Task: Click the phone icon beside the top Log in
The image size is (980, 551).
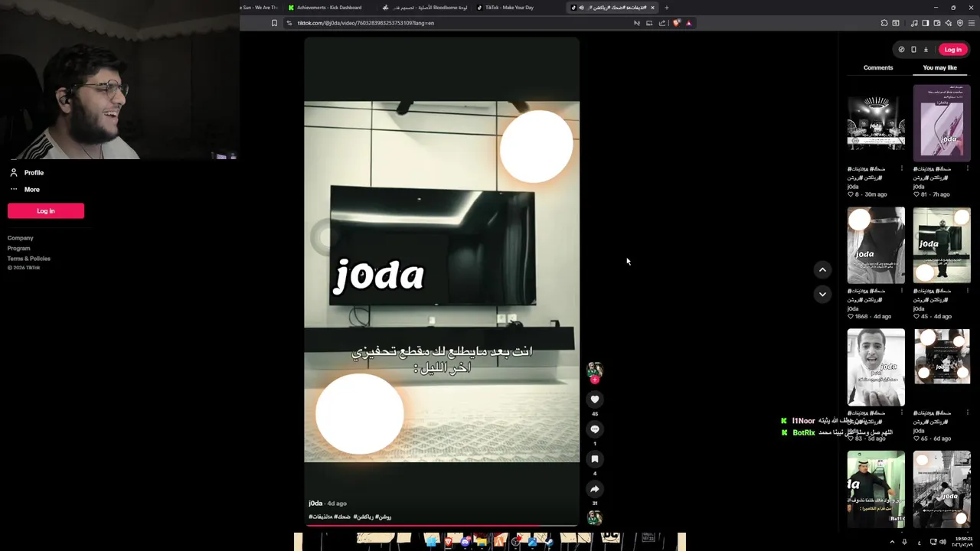Action: tap(913, 50)
